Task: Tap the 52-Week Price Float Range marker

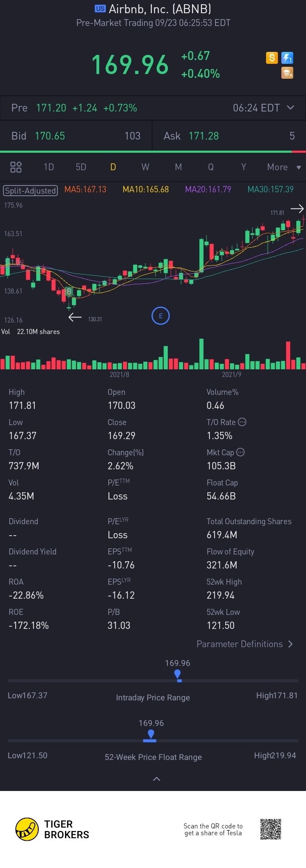Action: click(150, 735)
